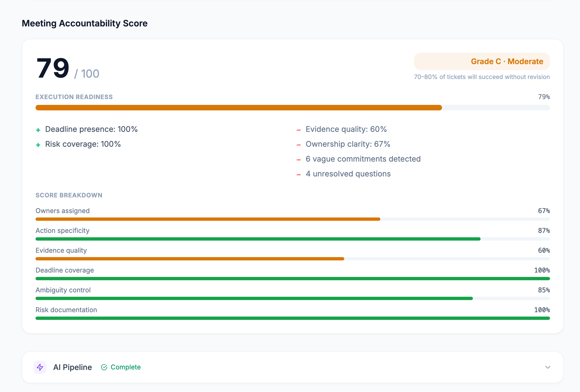The width and height of the screenshot is (580, 392).
Task: Click the Action specificity progress bar
Action: click(292, 239)
